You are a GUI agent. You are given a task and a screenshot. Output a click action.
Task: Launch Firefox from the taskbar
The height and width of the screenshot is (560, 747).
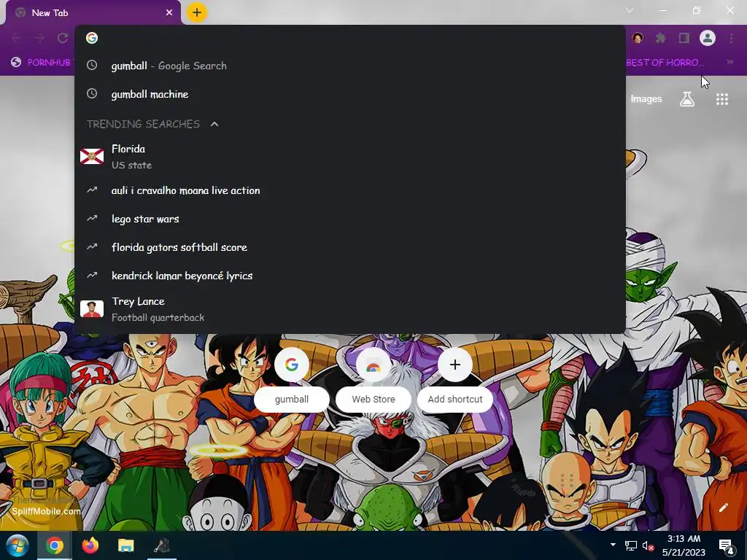(90, 545)
